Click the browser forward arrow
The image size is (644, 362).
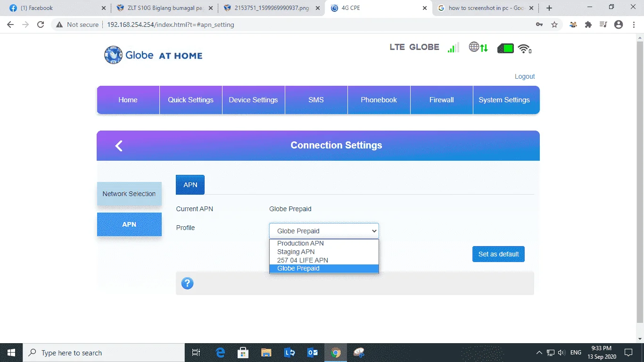click(25, 25)
